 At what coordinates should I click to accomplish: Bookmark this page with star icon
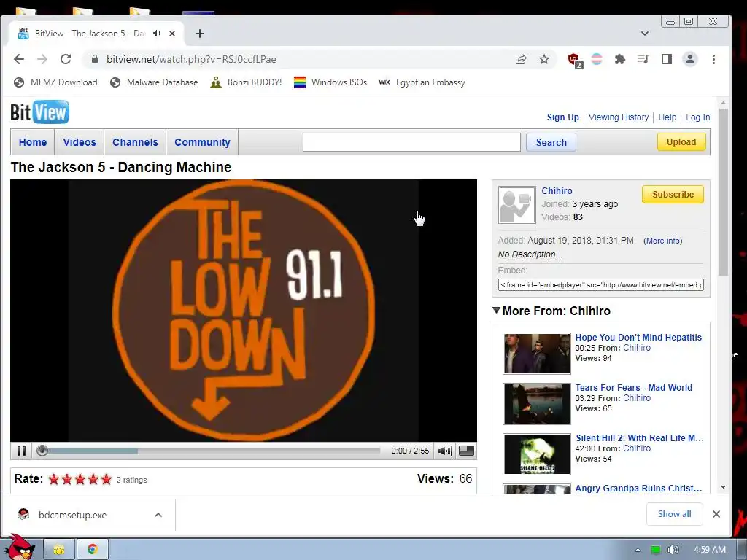[544, 59]
